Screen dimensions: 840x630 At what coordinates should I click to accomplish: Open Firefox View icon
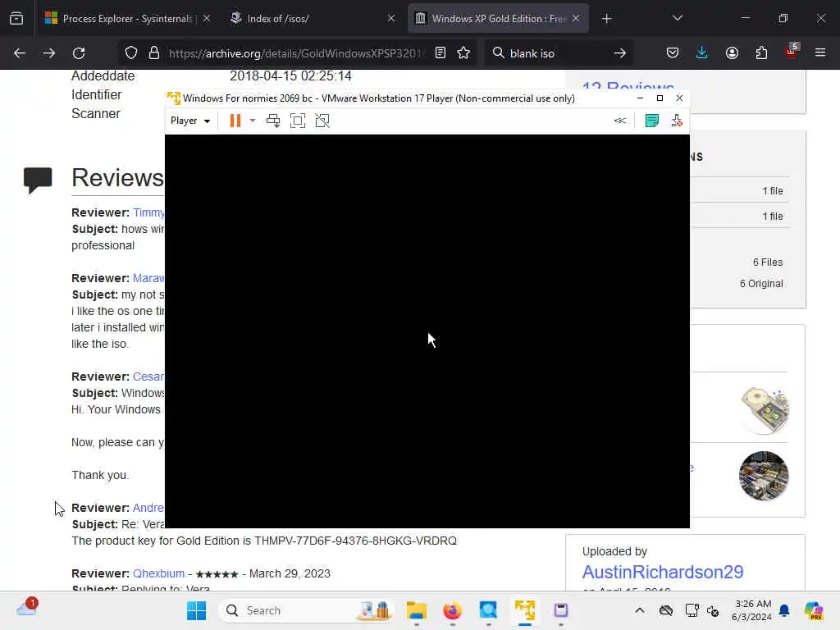(x=16, y=18)
